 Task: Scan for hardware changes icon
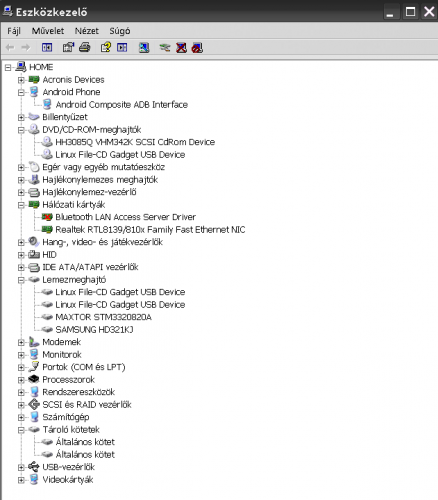click(144, 48)
